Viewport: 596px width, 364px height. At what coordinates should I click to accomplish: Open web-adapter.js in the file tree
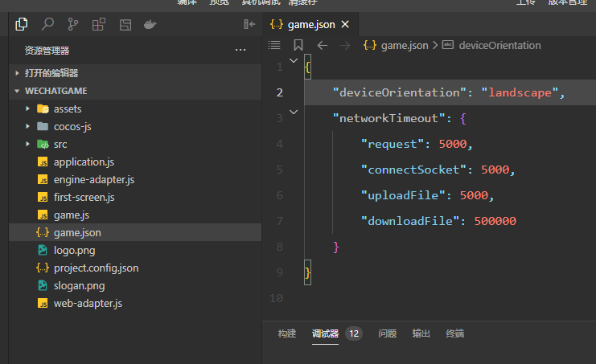135,303
